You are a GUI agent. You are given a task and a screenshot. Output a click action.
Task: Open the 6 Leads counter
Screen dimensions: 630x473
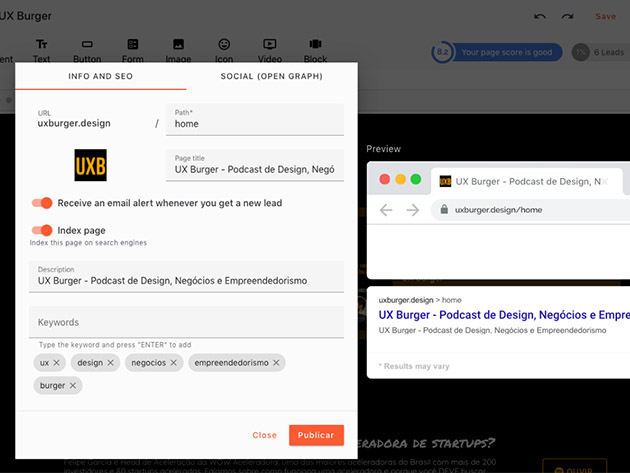(600, 52)
